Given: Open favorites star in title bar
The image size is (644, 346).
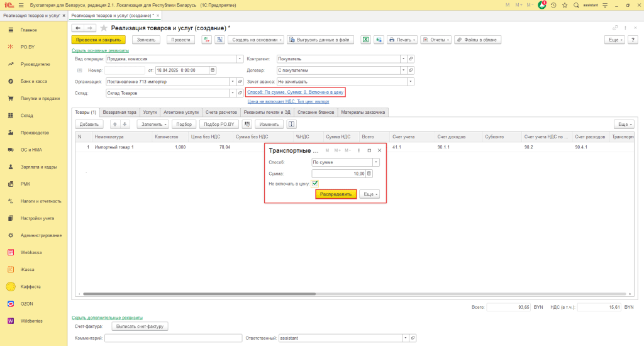Looking at the screenshot, I should pos(565,5).
